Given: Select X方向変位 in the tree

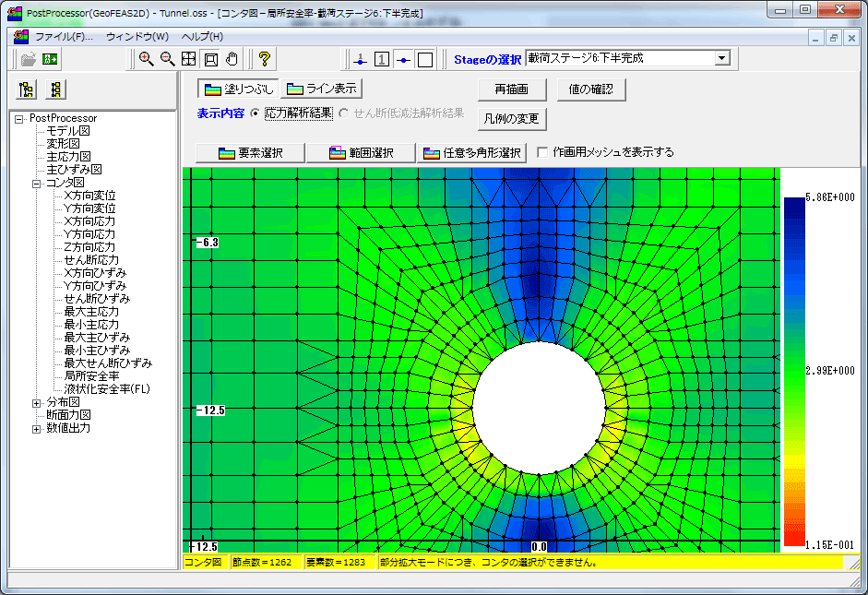Looking at the screenshot, I should (x=89, y=196).
